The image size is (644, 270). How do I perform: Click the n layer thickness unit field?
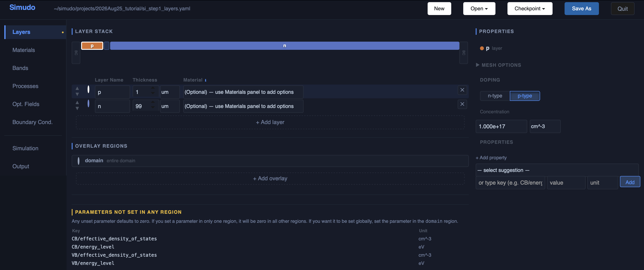170,106
